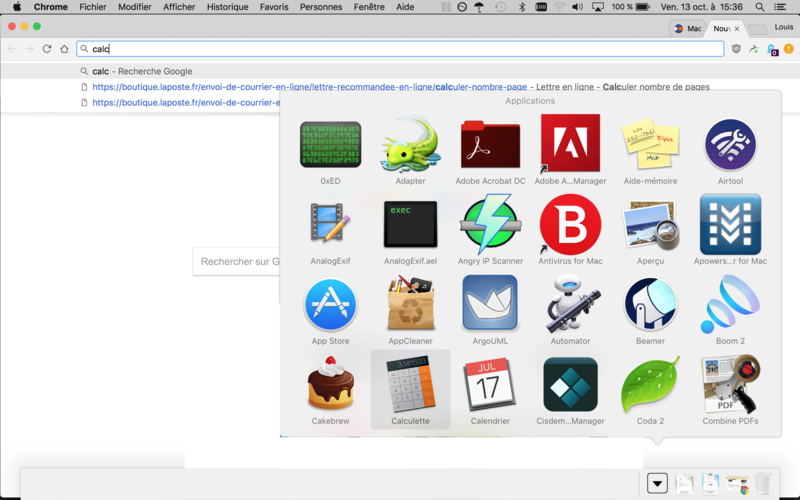Go to the Chrome home page
Viewport: 800px width, 500px height.
point(64,49)
